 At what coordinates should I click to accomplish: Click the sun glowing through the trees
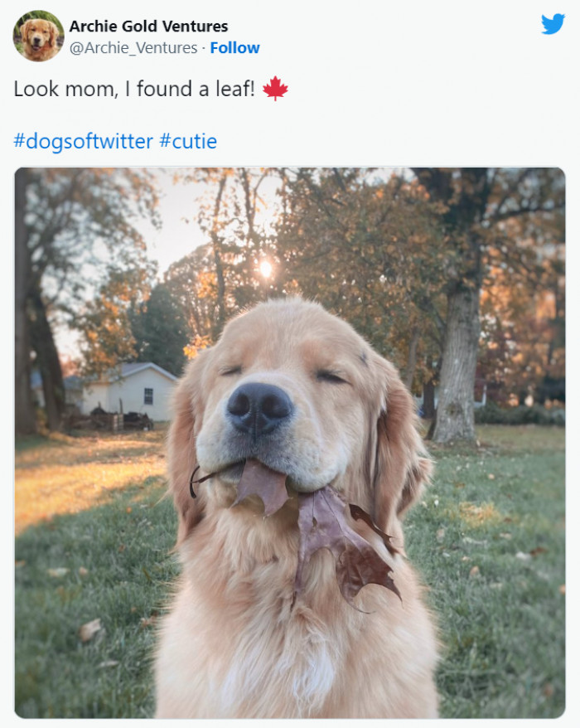click(265, 268)
